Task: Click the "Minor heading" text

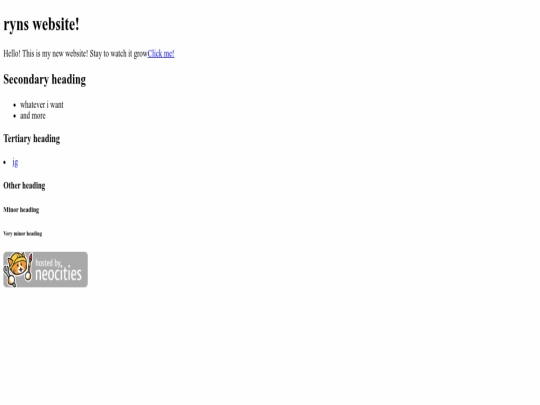Action: point(21,210)
